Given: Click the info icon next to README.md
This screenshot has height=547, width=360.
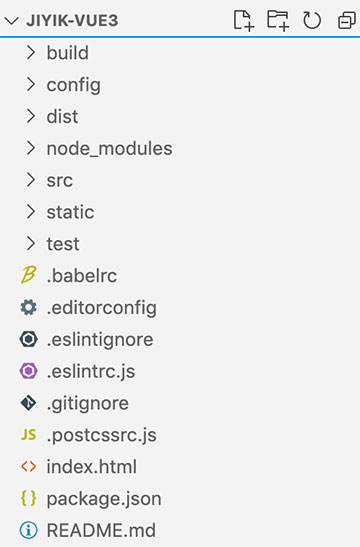Looking at the screenshot, I should [28, 530].
